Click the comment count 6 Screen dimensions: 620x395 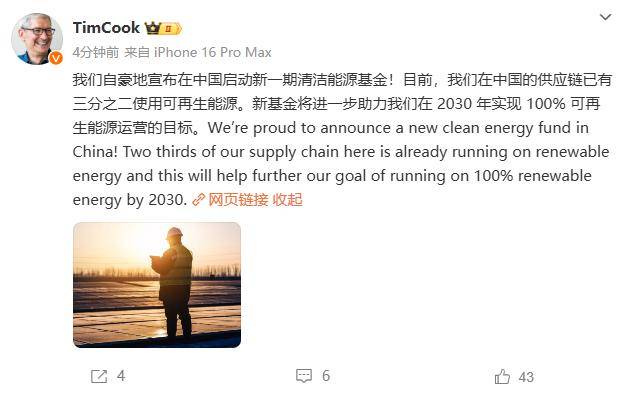coord(326,376)
